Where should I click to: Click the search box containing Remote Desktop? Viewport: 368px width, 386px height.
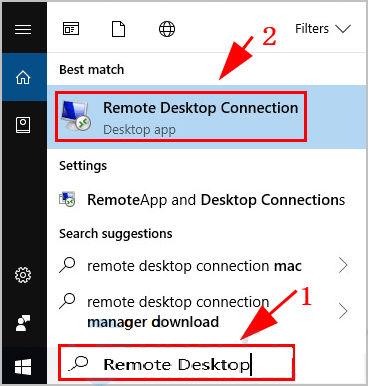click(x=177, y=363)
